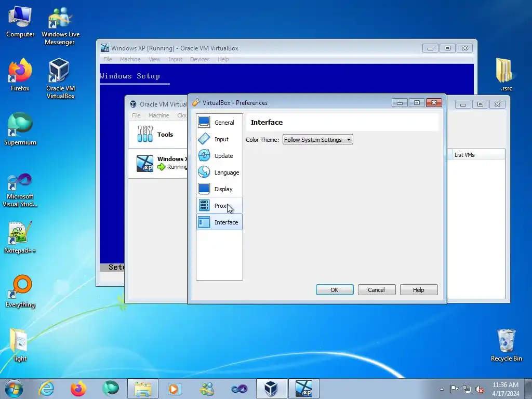This screenshot has height=399, width=532.
Task: Select Windows XP VM entry
Action: coord(158,163)
